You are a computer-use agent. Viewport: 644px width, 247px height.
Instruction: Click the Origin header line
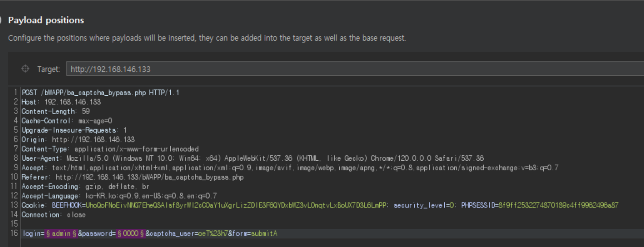pos(78,139)
